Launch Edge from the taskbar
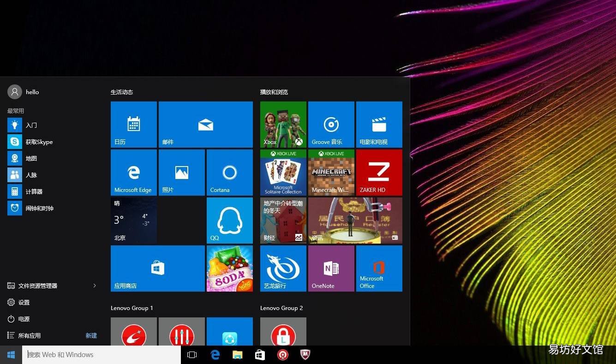 (215, 355)
